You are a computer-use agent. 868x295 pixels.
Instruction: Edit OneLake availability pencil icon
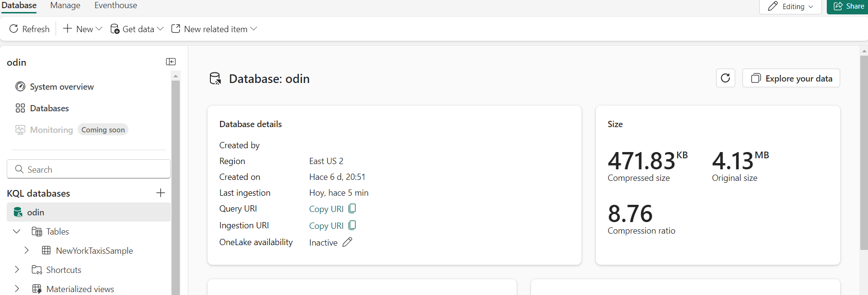[347, 242]
